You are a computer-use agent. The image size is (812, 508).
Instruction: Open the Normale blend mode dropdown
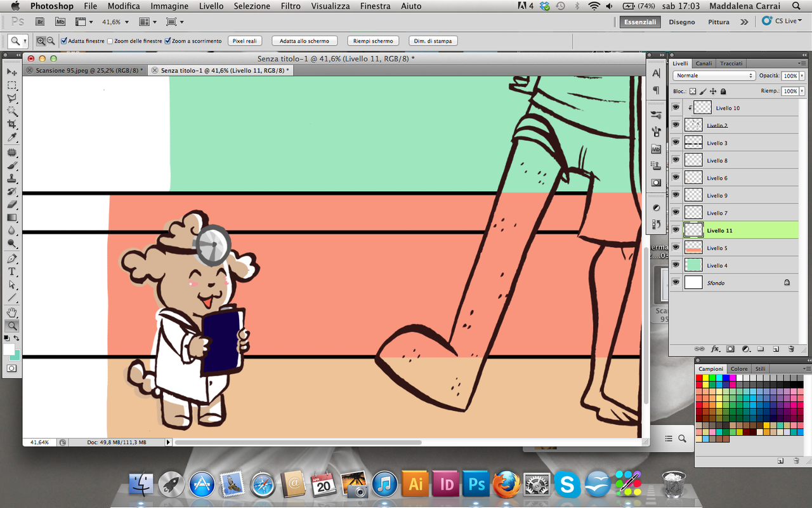[x=714, y=76]
